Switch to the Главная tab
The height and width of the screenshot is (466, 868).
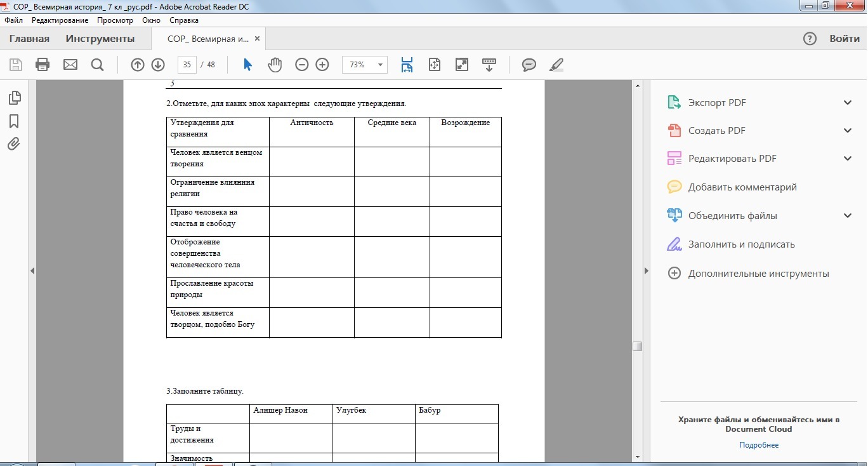[x=29, y=39]
